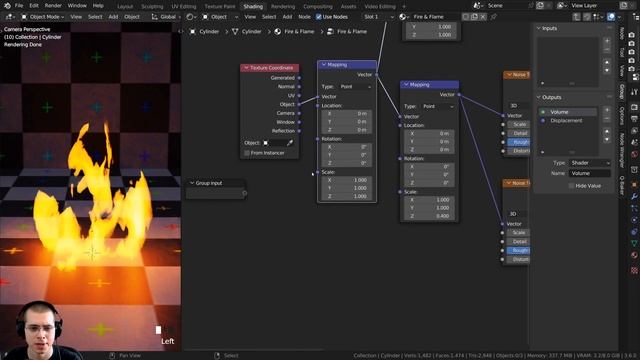Open the Slot 1 material slot dropdown
The height and width of the screenshot is (360, 640).
(379, 17)
